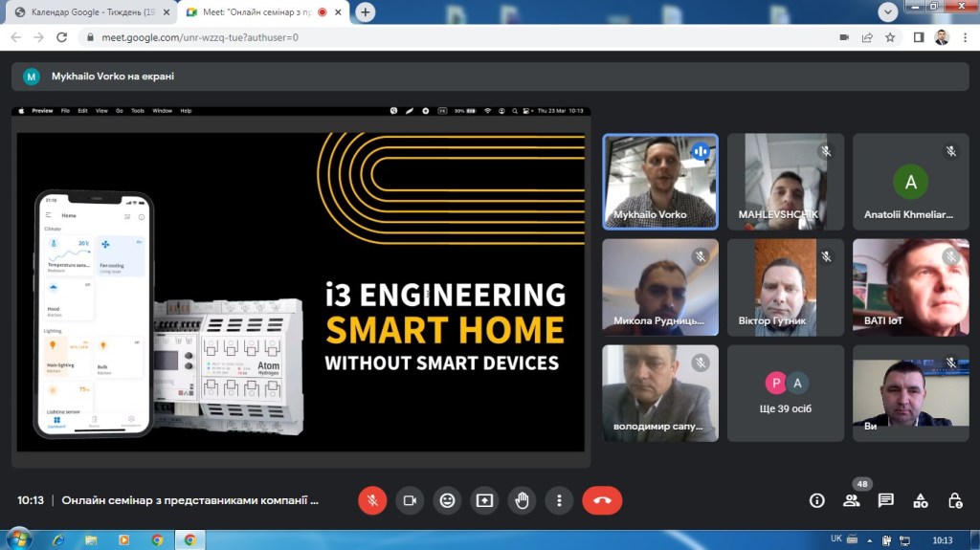Open a new browser tab
The height and width of the screenshot is (550, 980).
coord(365,12)
